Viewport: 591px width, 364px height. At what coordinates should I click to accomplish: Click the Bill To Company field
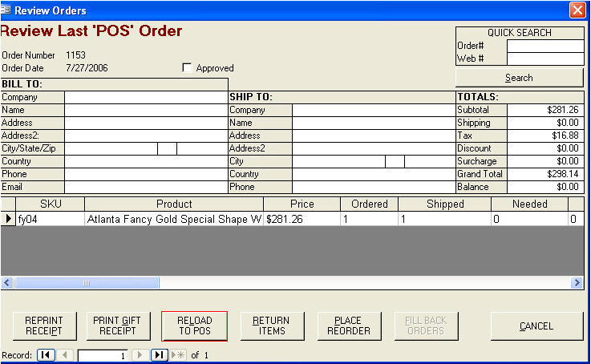coord(146,97)
